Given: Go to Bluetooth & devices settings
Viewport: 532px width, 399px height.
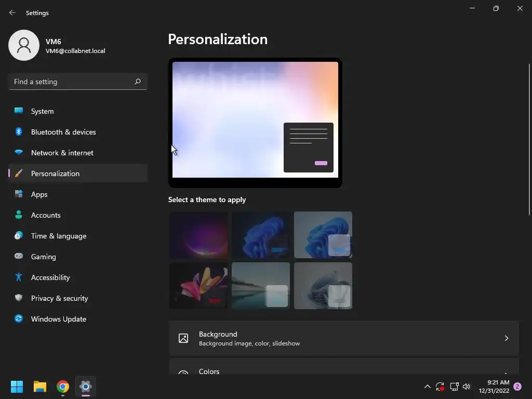Looking at the screenshot, I should click(78, 131).
